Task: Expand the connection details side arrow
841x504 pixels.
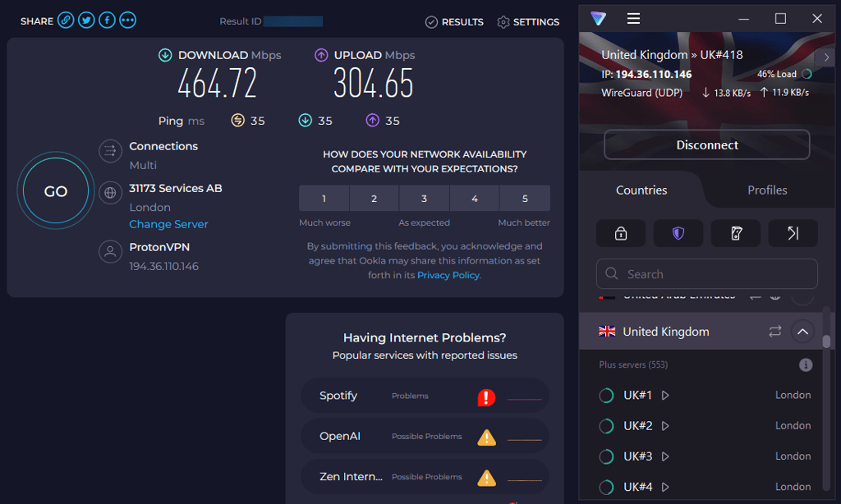Action: pos(826,57)
